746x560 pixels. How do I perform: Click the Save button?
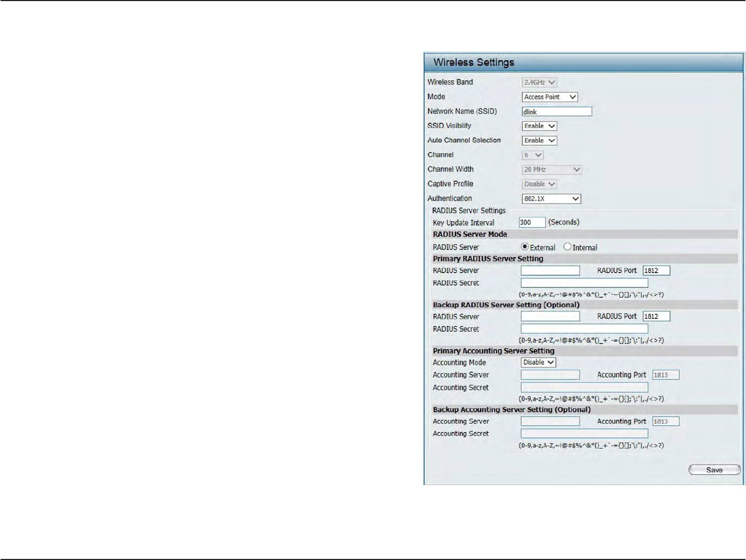(x=714, y=470)
